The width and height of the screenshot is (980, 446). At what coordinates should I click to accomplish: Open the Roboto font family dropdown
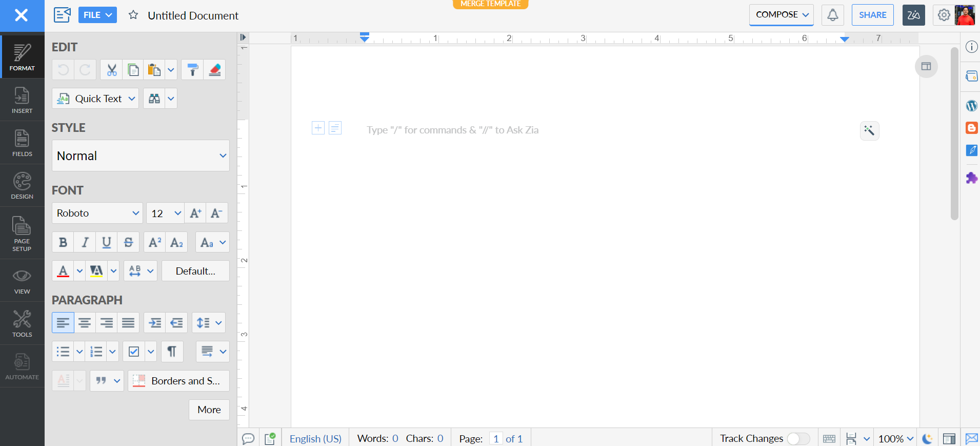pyautogui.click(x=97, y=213)
